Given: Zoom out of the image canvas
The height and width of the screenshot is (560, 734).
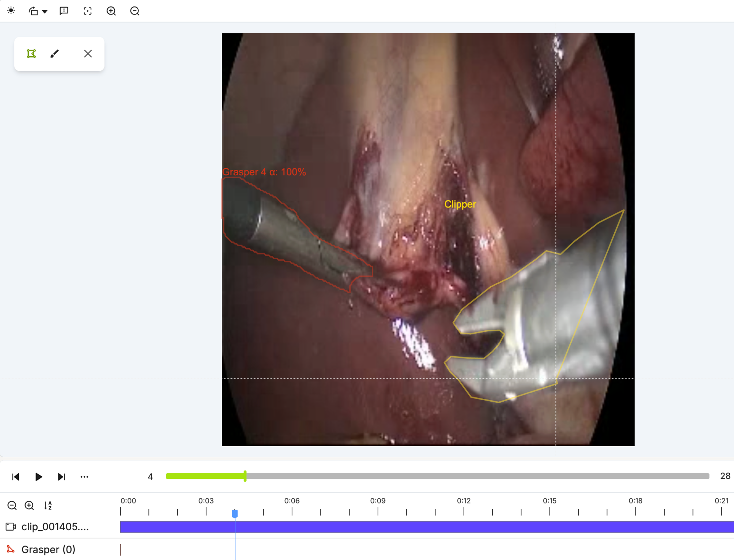Looking at the screenshot, I should point(135,11).
